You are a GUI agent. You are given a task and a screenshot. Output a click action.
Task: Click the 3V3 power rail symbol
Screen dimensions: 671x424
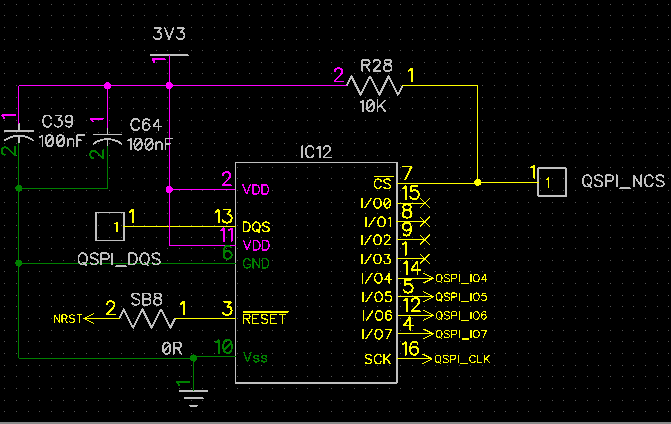(169, 56)
